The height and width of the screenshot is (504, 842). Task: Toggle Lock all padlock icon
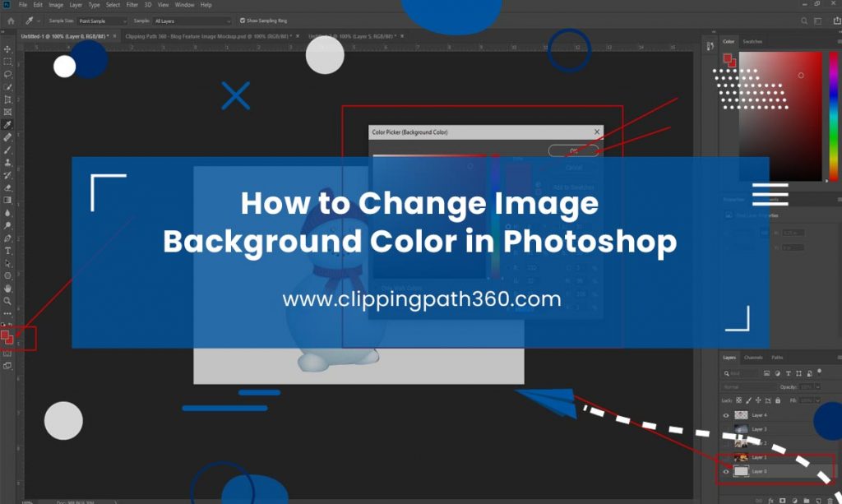(778, 400)
